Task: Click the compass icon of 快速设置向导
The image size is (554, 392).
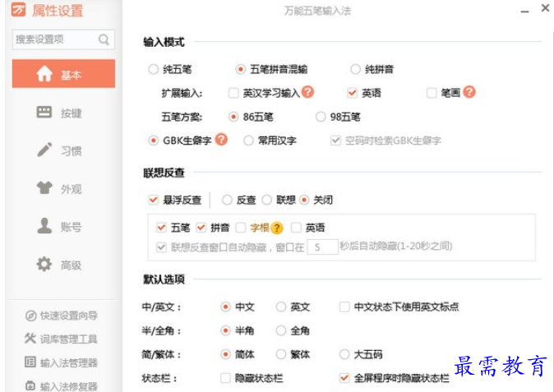Action: (30, 316)
